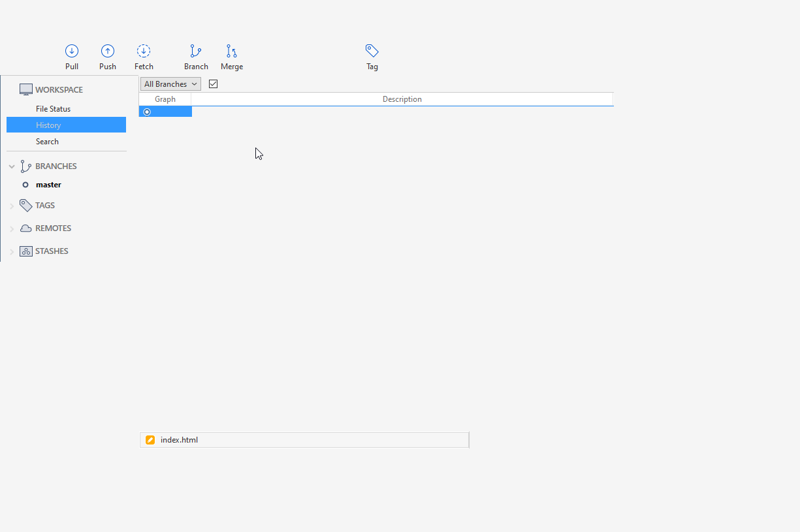Click the Fetch toolbar icon

point(144,51)
